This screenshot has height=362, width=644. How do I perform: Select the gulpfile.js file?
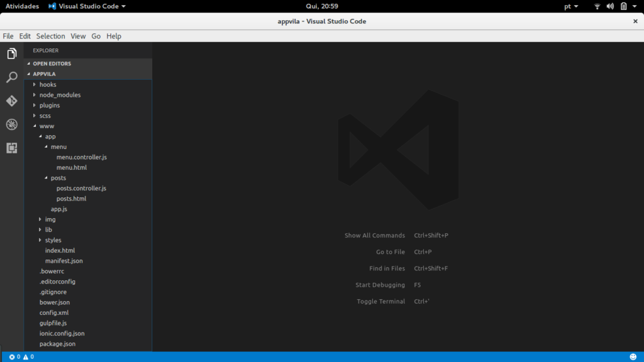point(53,323)
